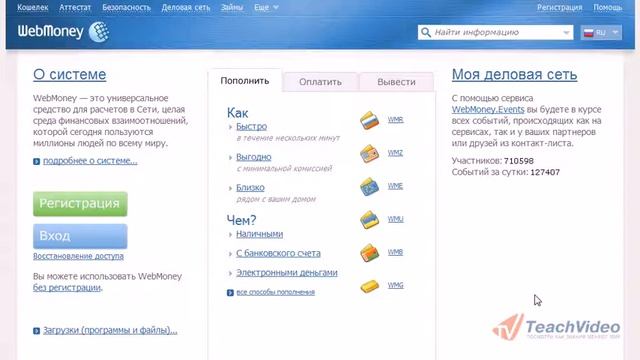
Task: Click the WME text link
Action: (x=395, y=186)
